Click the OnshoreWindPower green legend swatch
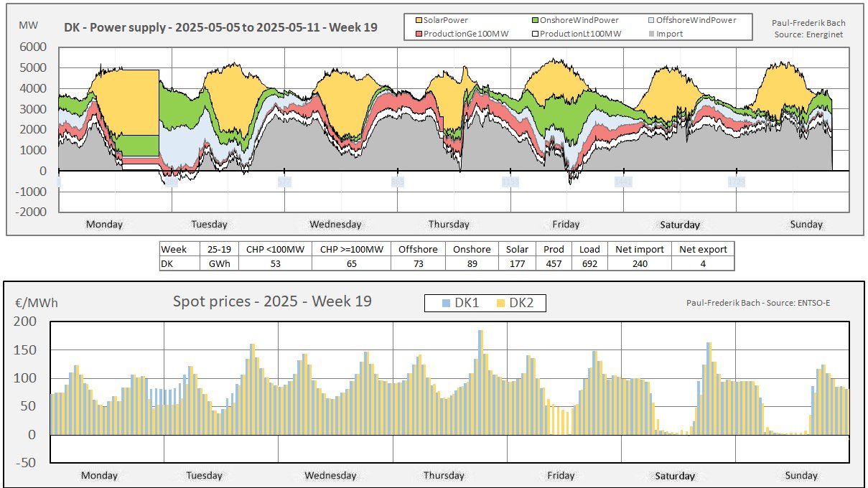868x488 pixels. [x=536, y=21]
